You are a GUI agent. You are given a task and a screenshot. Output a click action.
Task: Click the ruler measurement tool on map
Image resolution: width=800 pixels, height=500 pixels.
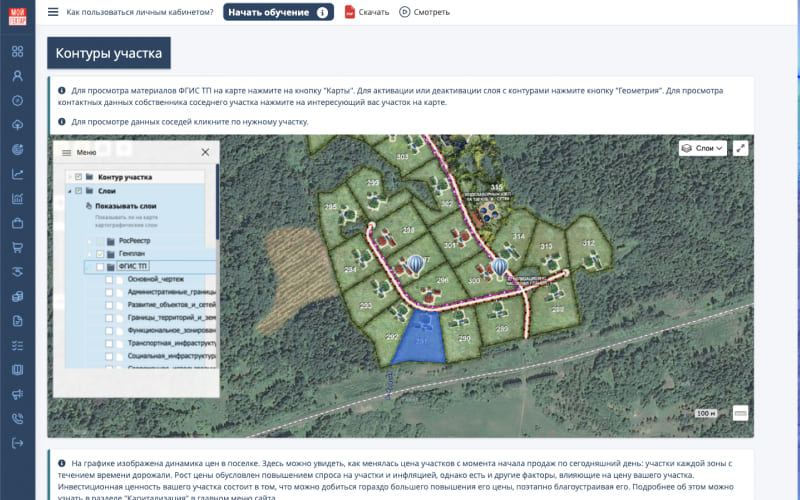pos(741,412)
